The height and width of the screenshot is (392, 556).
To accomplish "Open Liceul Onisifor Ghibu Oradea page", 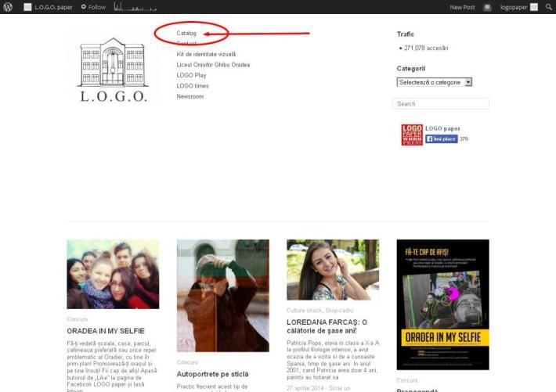I will click(213, 65).
